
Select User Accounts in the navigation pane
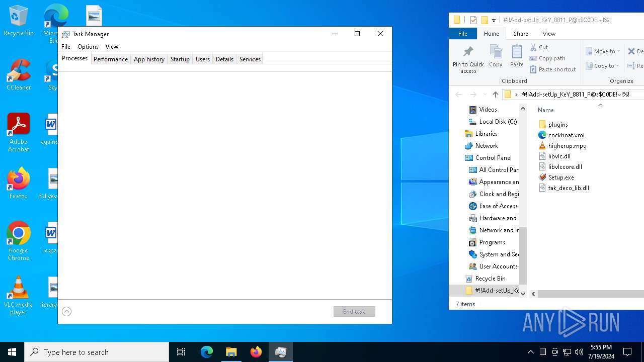click(x=494, y=266)
